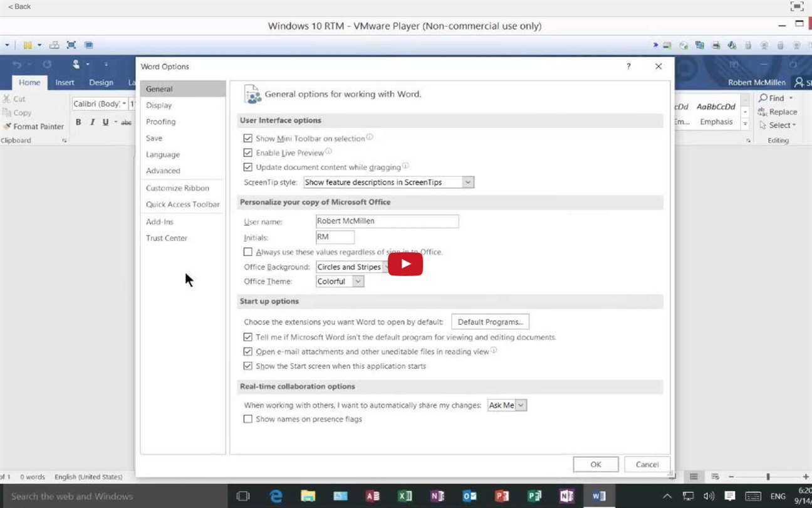Click the Word zoom slider handle

(x=768, y=477)
